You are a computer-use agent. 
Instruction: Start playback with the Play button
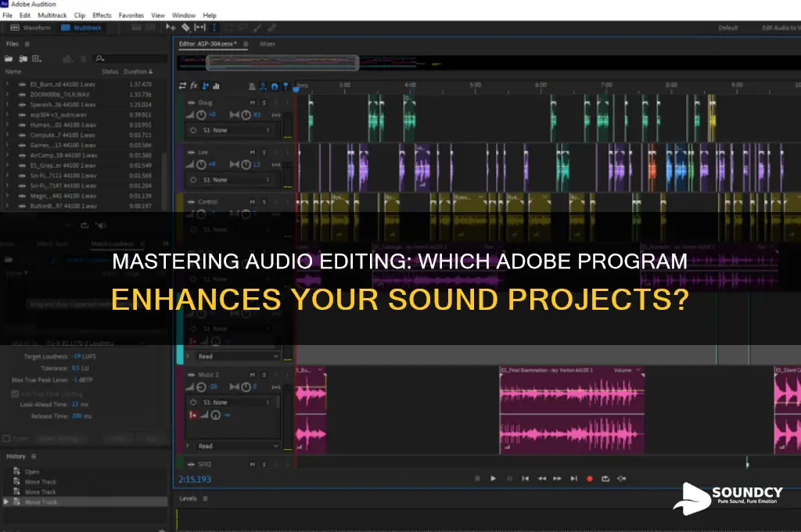pyautogui.click(x=493, y=479)
